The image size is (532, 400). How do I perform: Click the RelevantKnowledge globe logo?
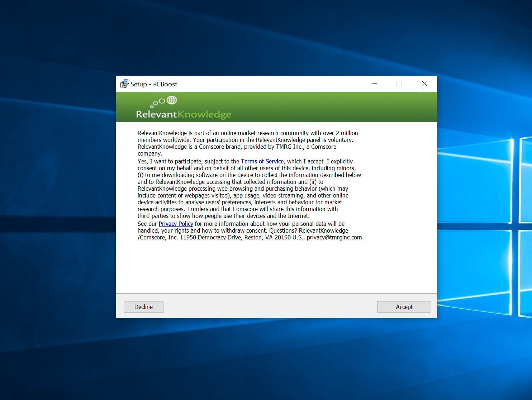[172, 100]
